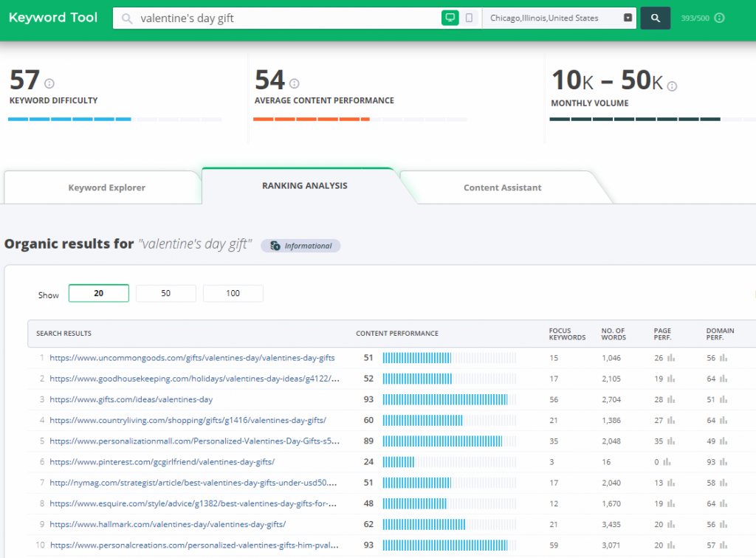Click the Page Perf. column header
Image resolution: width=756 pixels, height=558 pixels.
(662, 334)
